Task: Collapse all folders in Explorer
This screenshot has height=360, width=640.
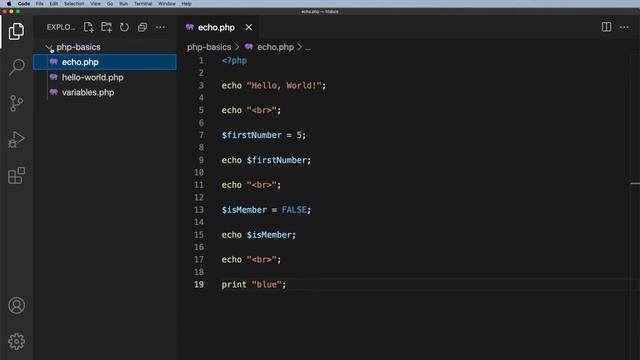Action: coord(142,27)
